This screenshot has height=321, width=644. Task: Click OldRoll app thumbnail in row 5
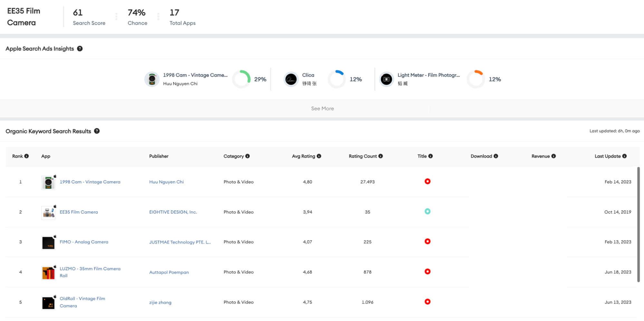tap(48, 303)
